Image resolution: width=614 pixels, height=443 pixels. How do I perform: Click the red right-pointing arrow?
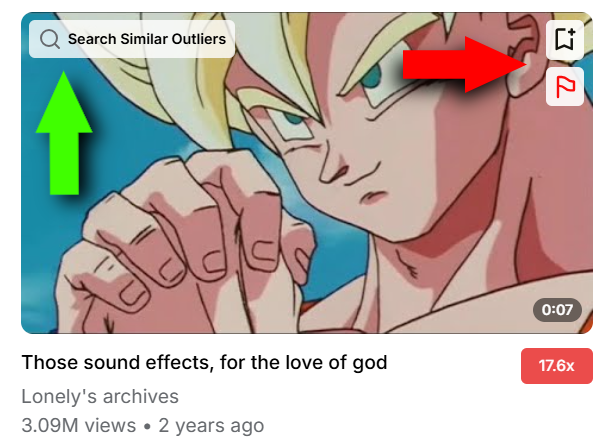[465, 65]
